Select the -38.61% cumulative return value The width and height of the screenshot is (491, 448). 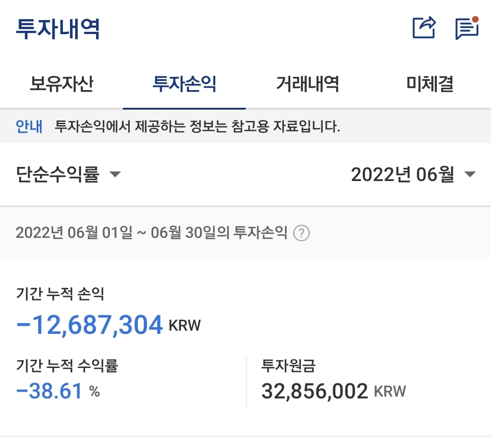(x=47, y=390)
